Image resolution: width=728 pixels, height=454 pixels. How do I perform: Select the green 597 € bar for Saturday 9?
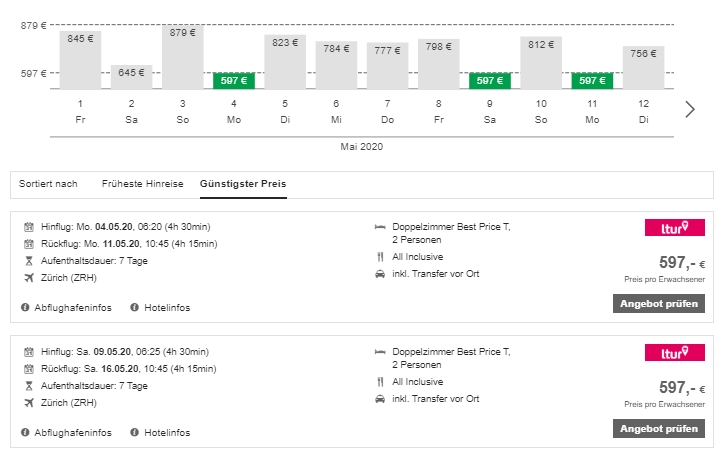point(490,80)
